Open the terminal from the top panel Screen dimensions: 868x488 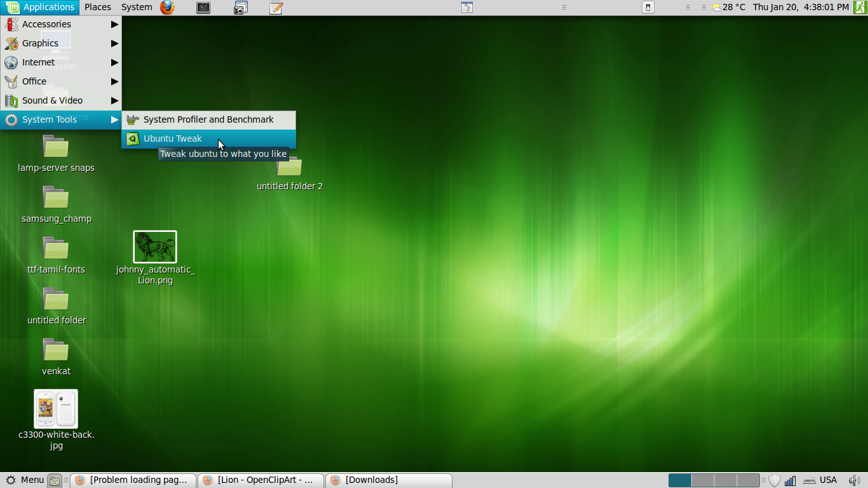pos(203,8)
